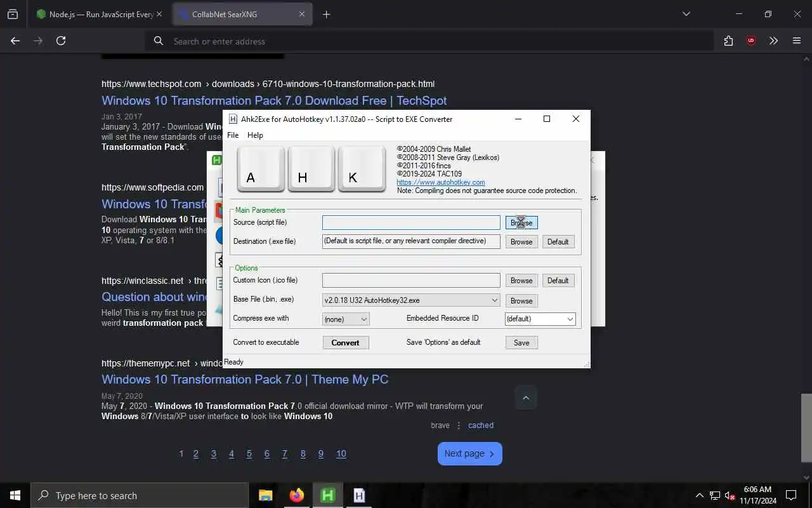Expand the Embedded Resource ID combo box

click(540, 319)
